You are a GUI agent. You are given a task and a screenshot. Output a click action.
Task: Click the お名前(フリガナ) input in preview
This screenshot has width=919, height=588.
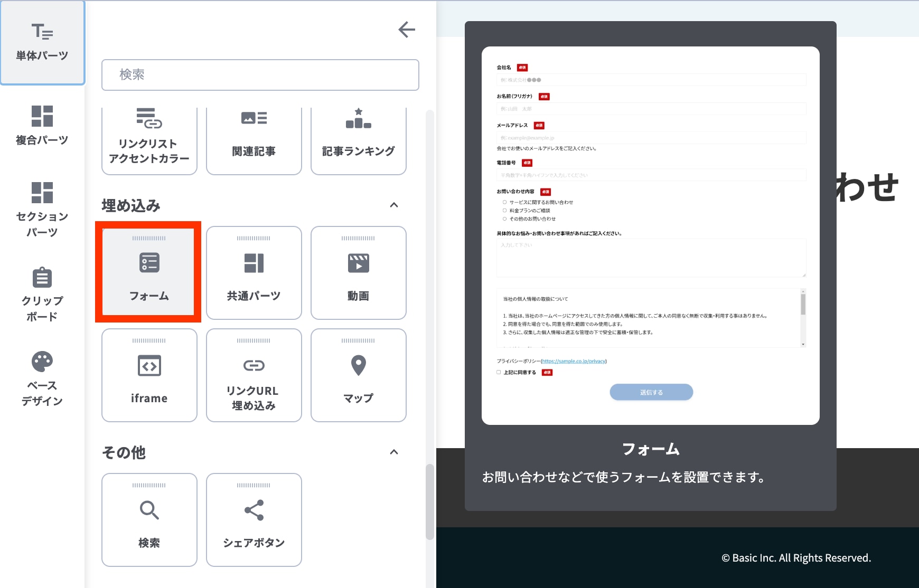651,109
